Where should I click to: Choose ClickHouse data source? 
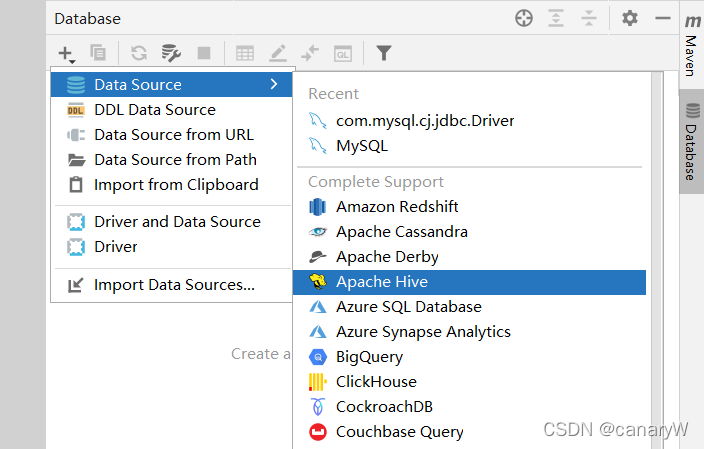(469, 382)
